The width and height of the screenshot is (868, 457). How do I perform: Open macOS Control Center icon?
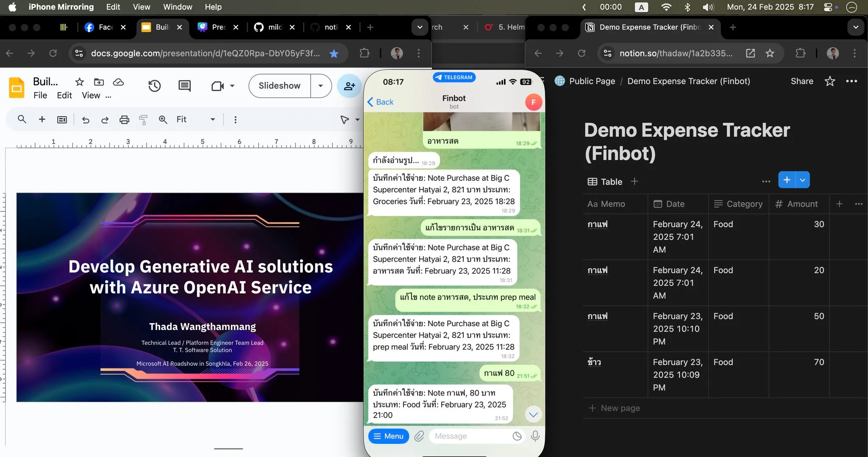pyautogui.click(x=828, y=7)
